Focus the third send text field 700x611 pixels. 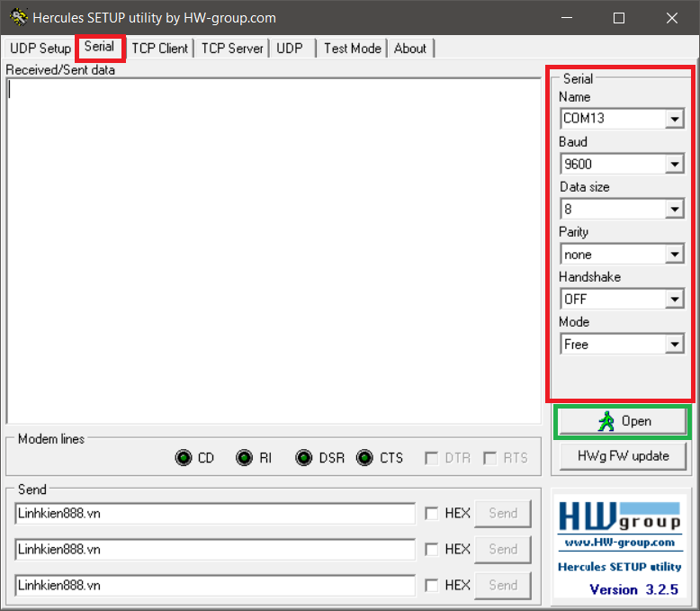point(215,586)
